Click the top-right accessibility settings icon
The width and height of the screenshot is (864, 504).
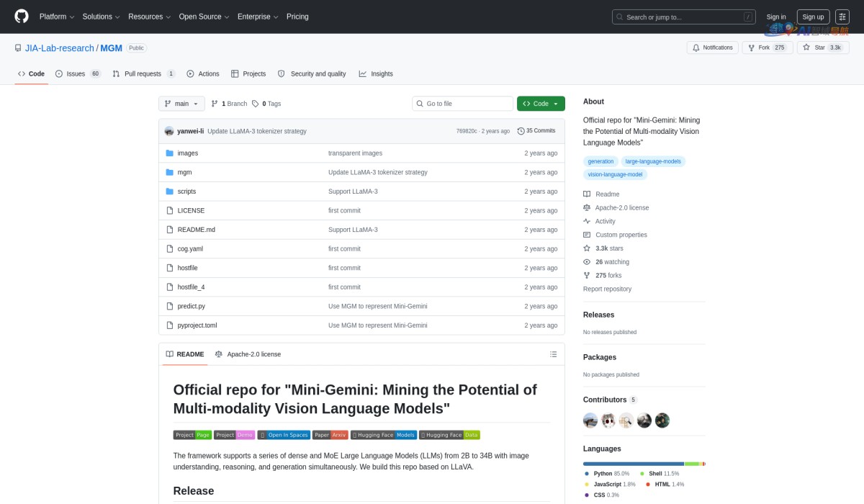(x=842, y=17)
